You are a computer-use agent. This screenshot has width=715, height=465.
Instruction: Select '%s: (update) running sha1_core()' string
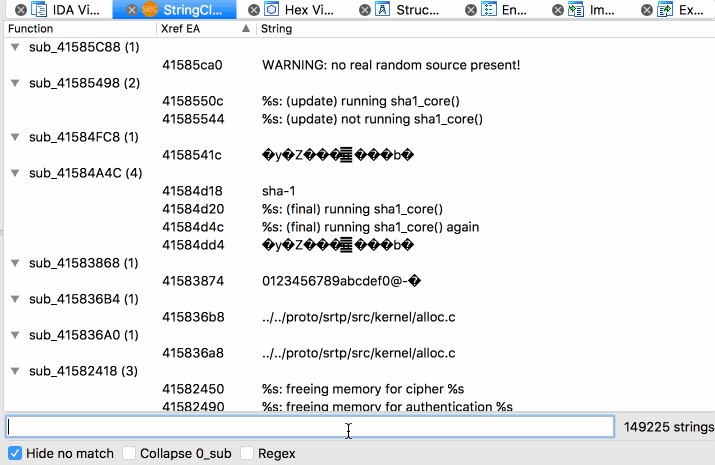tap(361, 101)
